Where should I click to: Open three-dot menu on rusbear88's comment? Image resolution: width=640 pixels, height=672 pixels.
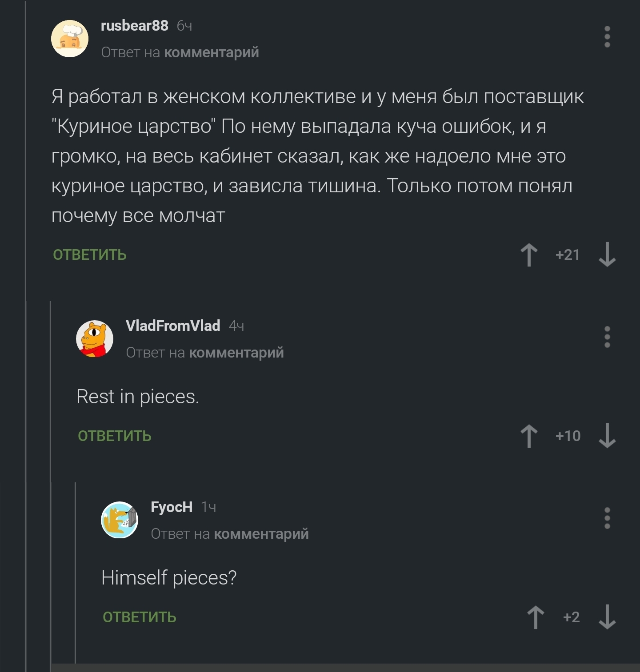607,37
